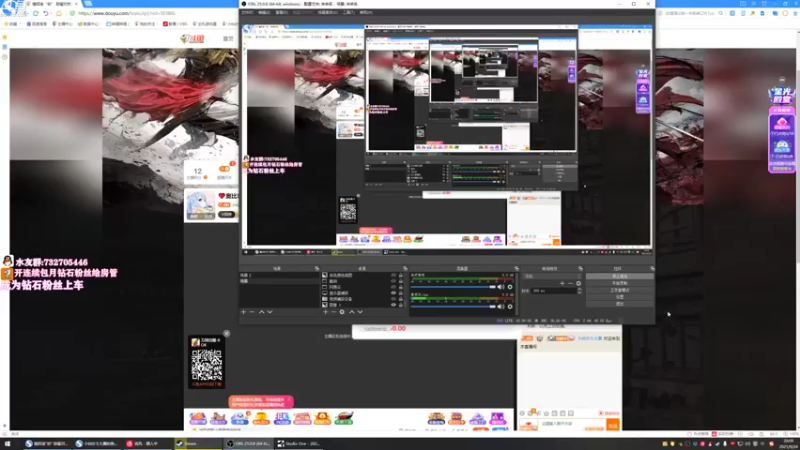
Task: Toggle visibility of 视频捕获设备 source
Action: coord(393,299)
